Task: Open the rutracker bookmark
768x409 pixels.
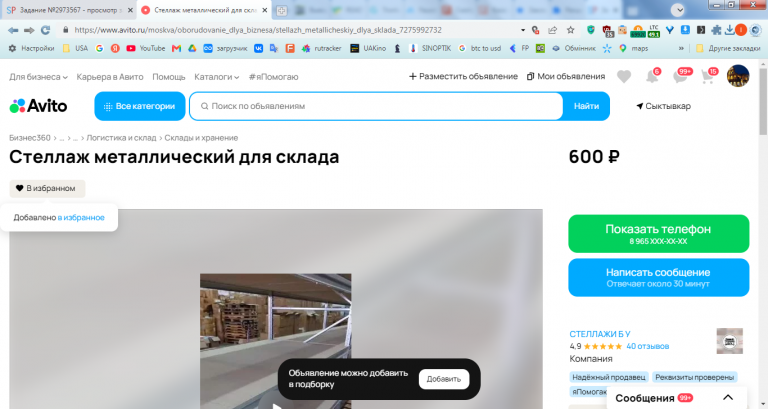Action: 321,48
